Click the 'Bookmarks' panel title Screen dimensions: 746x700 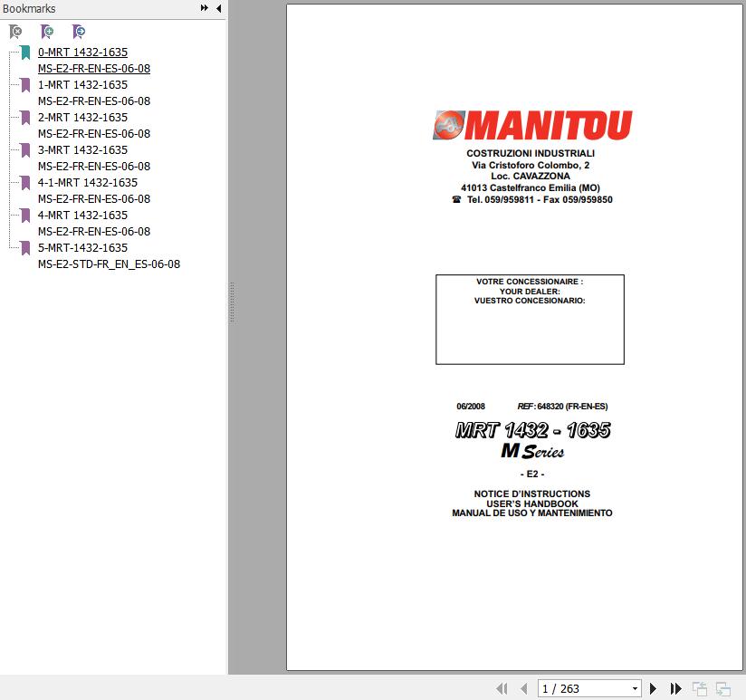pyautogui.click(x=29, y=8)
